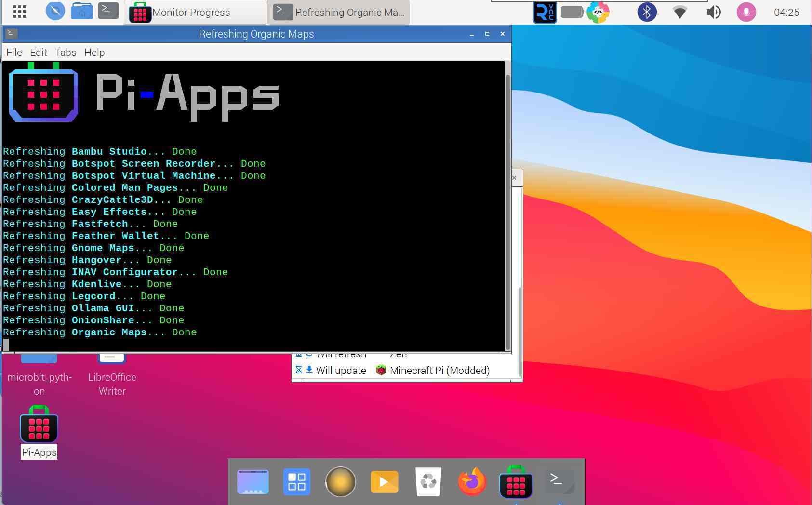This screenshot has height=505, width=812.
Task: Select the Minecraft Pi (Modded) entry
Action: tap(439, 370)
